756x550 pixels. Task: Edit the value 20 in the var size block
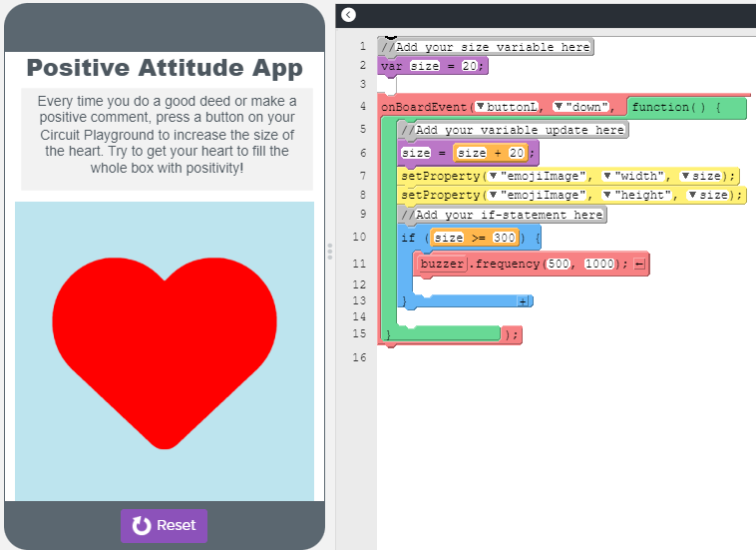coord(469,66)
